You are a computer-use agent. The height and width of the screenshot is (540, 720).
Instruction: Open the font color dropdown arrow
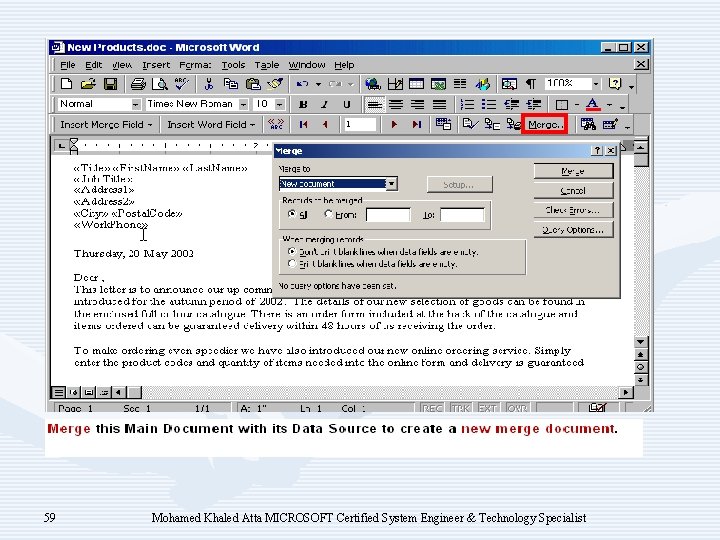coord(609,105)
